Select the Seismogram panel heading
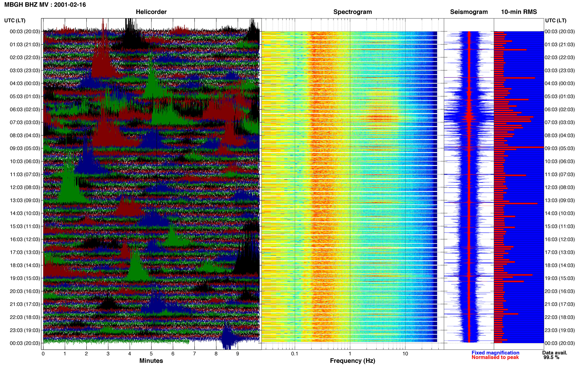This screenshot has width=588, height=368. pos(469,12)
